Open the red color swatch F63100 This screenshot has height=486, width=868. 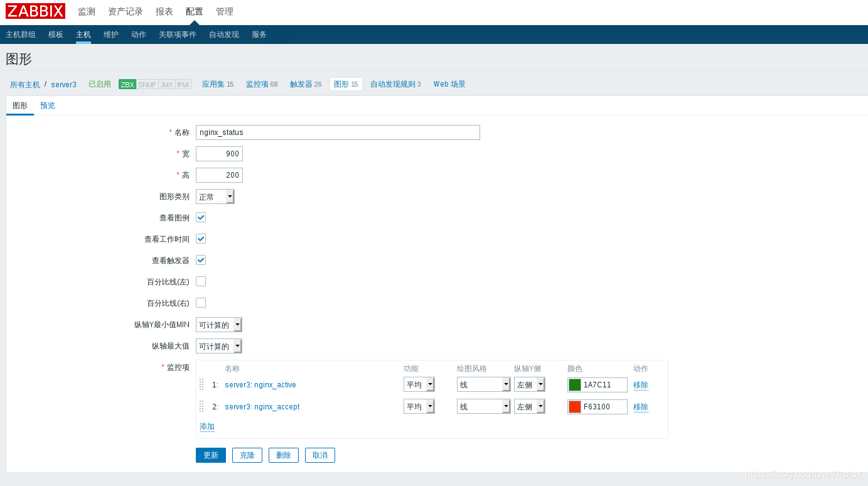pyautogui.click(x=575, y=407)
